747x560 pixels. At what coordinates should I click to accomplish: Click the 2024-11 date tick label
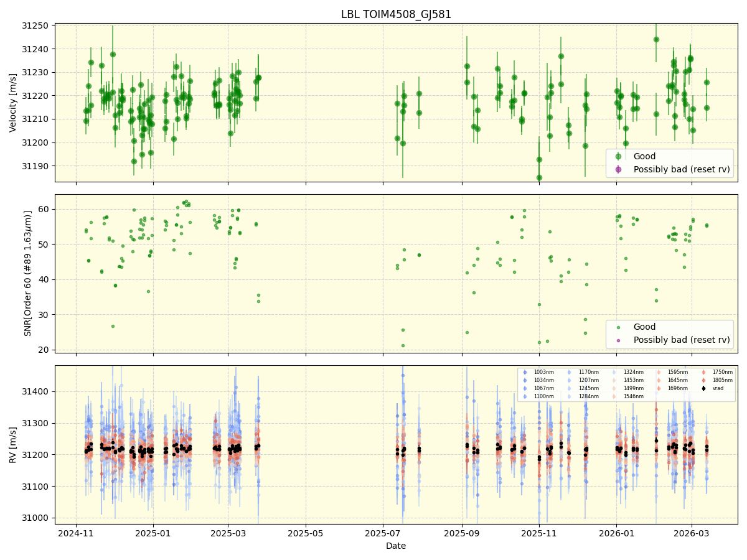point(76,533)
